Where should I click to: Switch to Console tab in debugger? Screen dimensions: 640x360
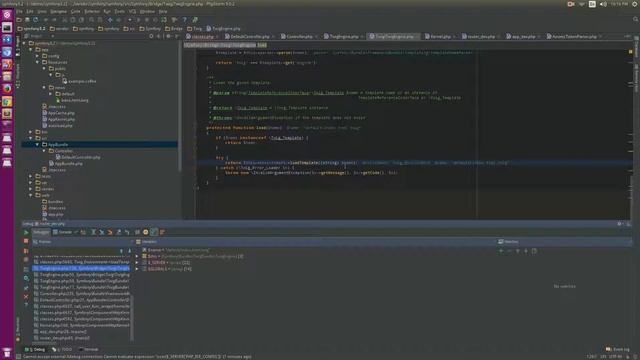pos(62,232)
